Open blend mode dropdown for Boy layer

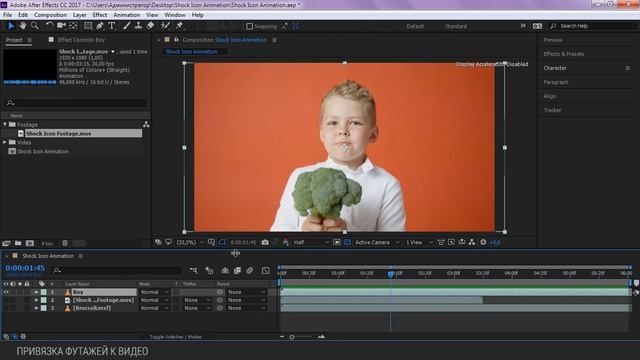coord(154,292)
